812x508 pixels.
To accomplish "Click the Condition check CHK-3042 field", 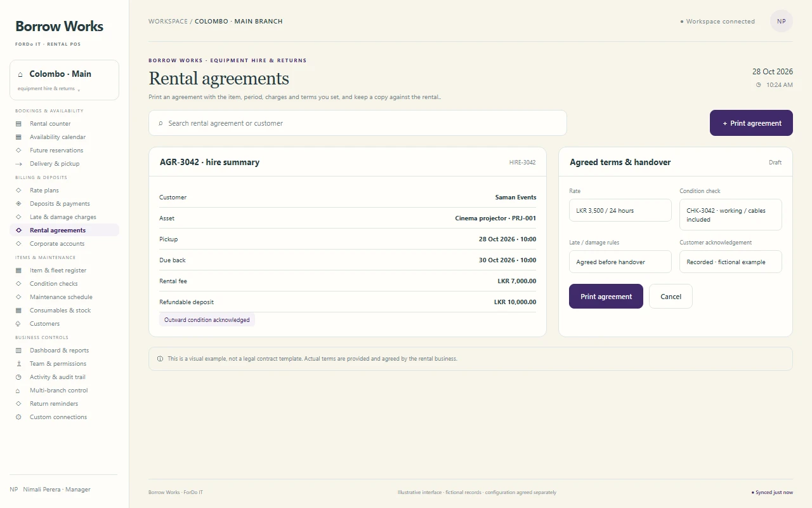I will (x=731, y=215).
